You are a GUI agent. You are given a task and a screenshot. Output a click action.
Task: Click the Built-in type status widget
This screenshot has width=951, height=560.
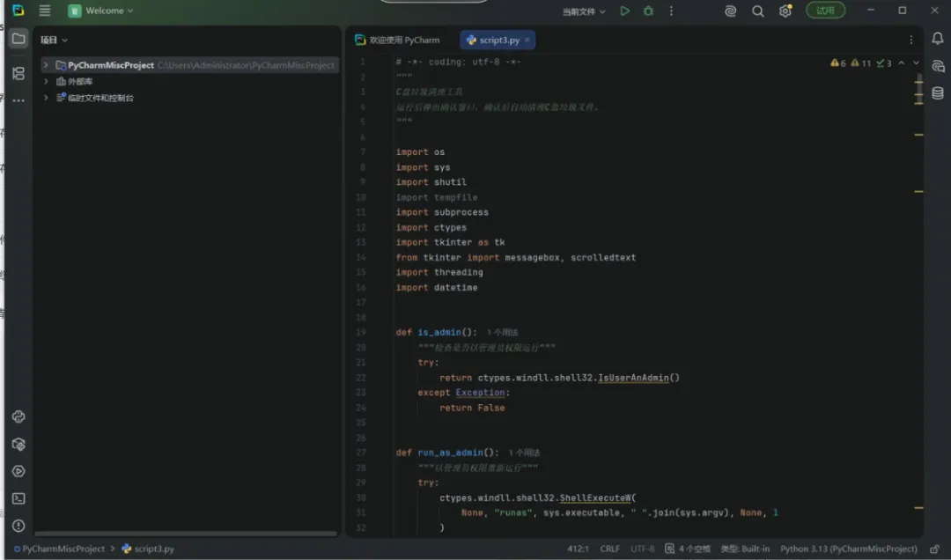coord(745,549)
